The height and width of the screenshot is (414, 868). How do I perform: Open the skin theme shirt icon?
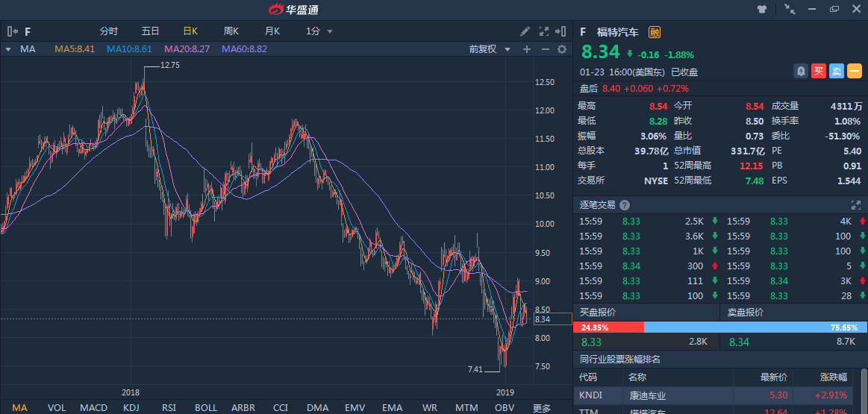click(x=762, y=10)
